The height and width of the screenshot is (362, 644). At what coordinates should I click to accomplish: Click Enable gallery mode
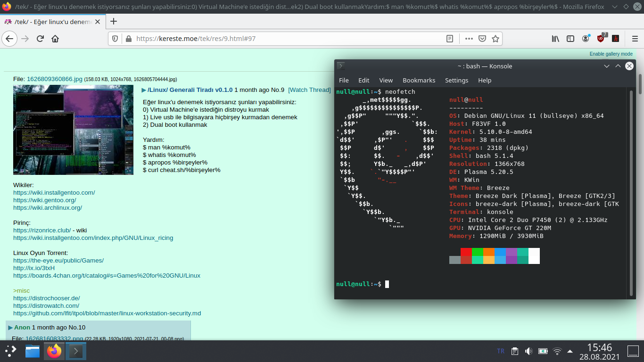pos(611,54)
